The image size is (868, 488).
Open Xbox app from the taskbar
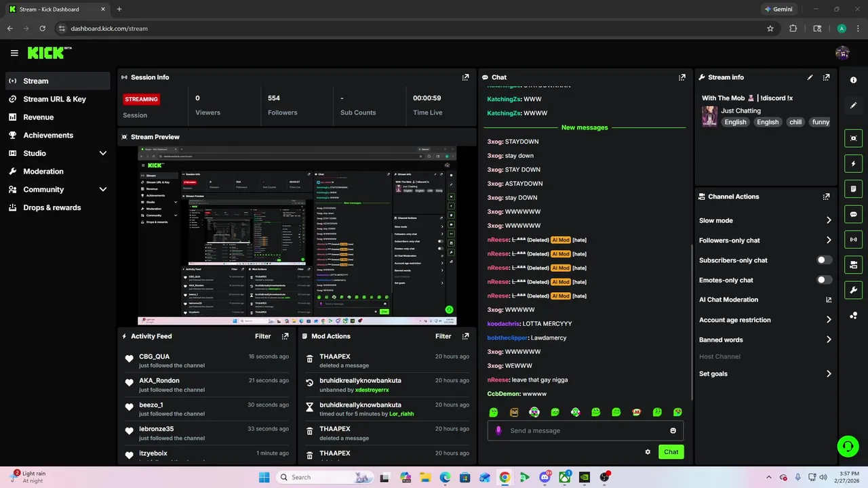[x=564, y=477]
